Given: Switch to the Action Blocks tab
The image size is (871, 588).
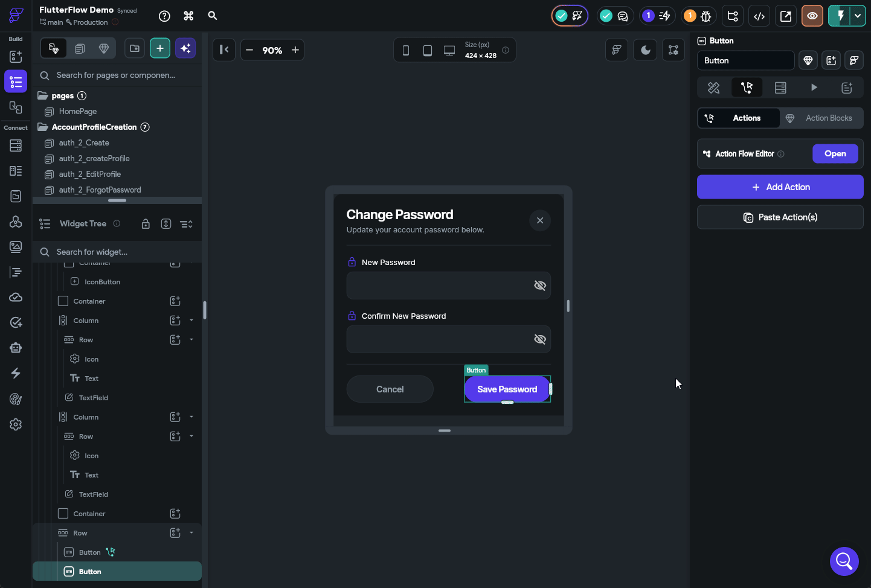Looking at the screenshot, I should (x=821, y=118).
